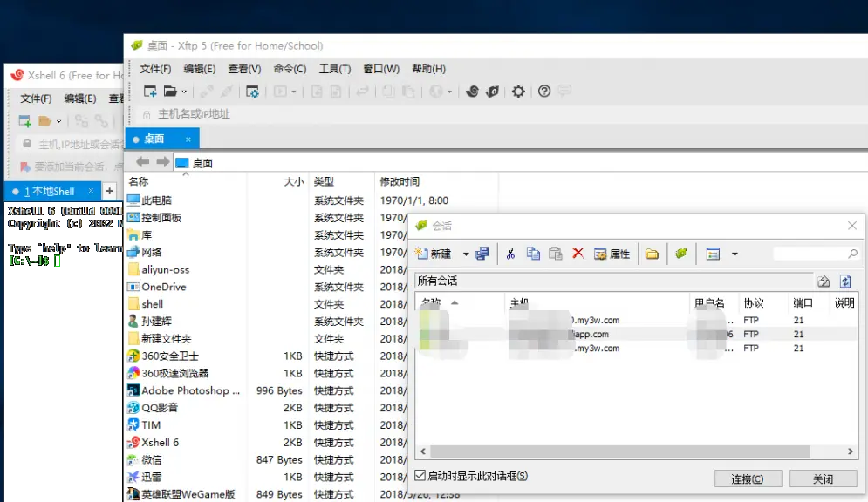Viewport: 868px width, 502px height.
Task: Click the red X delete icon in sessions dialog
Action: click(x=578, y=254)
